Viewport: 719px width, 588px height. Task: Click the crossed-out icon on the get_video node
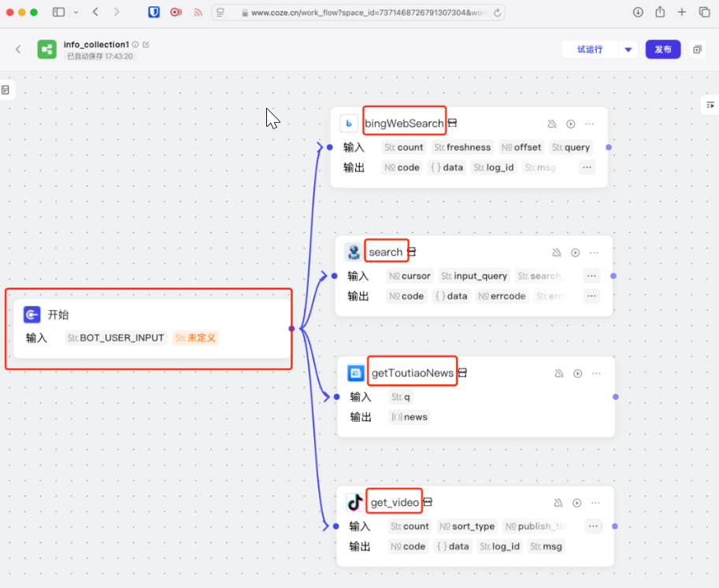(558, 503)
